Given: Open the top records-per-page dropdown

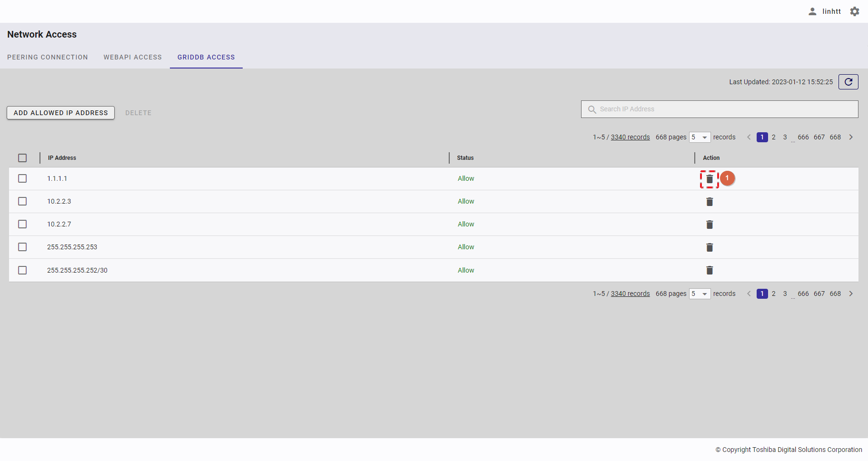Looking at the screenshot, I should pos(700,137).
